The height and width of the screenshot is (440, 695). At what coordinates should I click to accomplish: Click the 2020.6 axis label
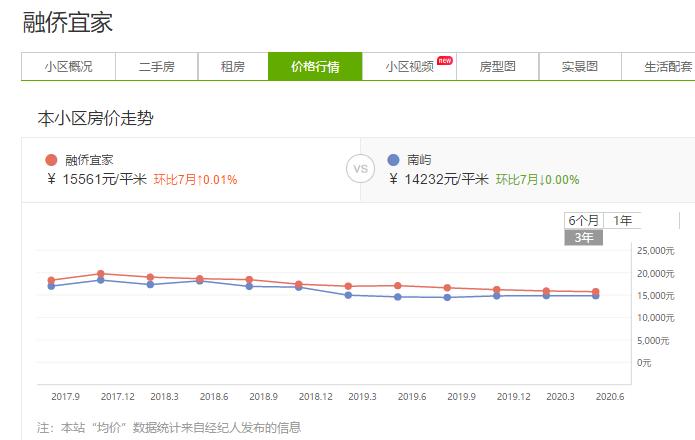610,397
